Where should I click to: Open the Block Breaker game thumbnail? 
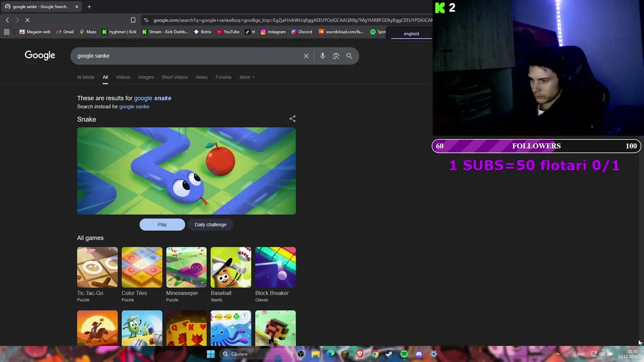[x=275, y=267]
